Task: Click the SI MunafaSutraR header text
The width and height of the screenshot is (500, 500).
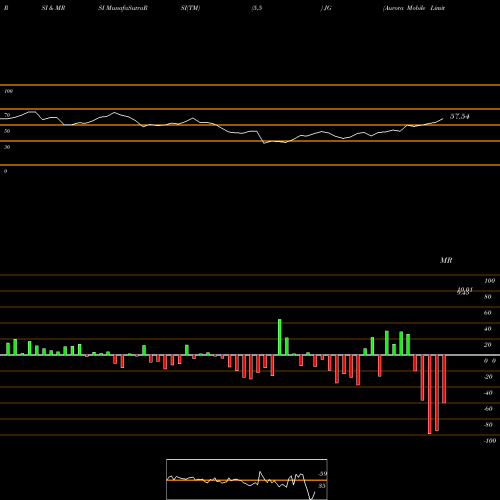Action: 123,8
